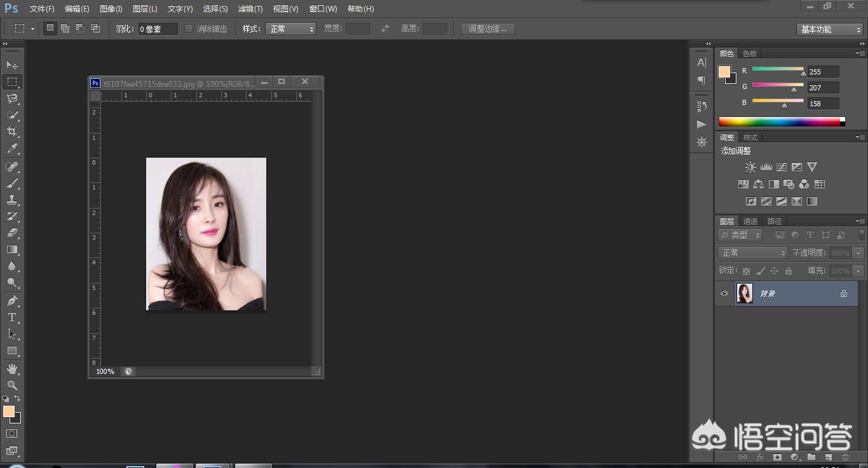Hide the 背景 layer visibility eye
Viewport: 868px width, 468px height.
724,293
